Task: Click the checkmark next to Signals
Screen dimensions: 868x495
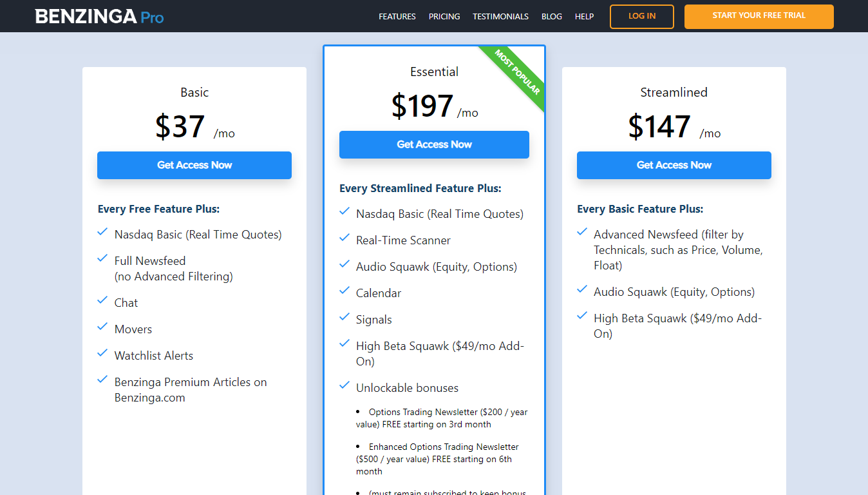Action: [x=344, y=316]
